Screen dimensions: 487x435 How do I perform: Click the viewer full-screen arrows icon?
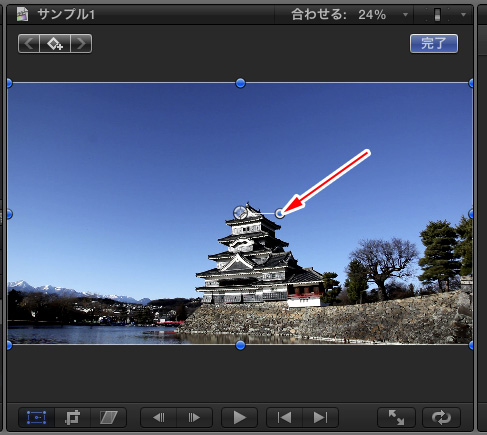396,417
